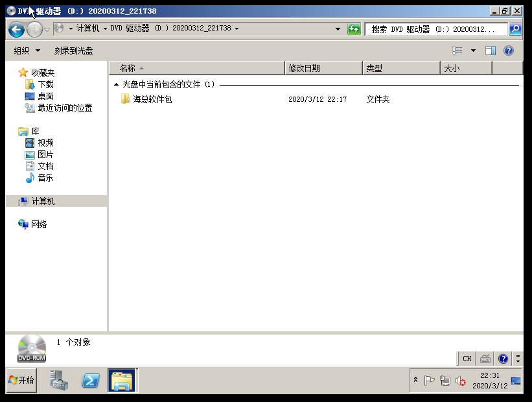
Task: Click CH to switch input language
Action: pos(466,359)
